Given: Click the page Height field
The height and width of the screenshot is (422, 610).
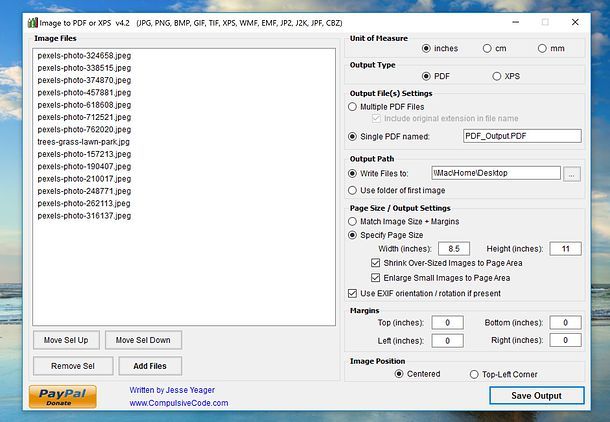Looking at the screenshot, I should pyautogui.click(x=565, y=249).
